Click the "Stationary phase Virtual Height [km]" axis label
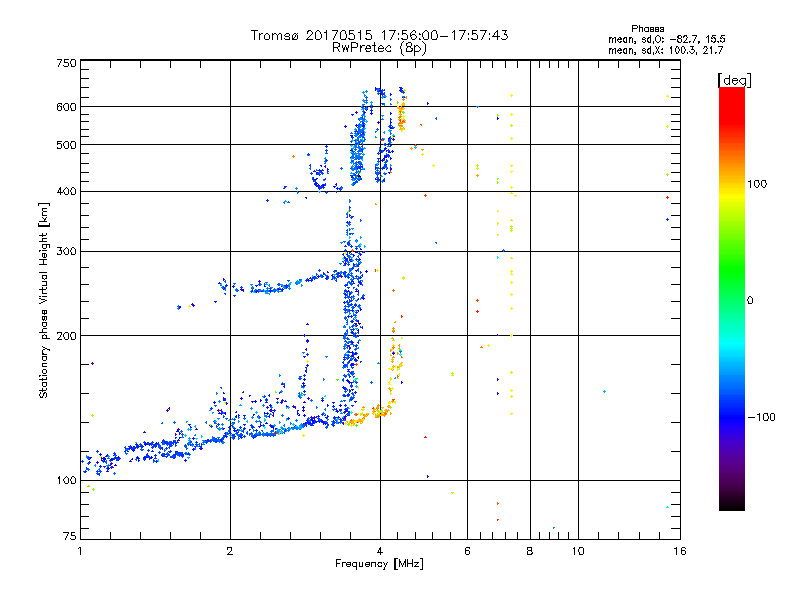Image resolution: width=800 pixels, height=600 pixels. (44, 301)
